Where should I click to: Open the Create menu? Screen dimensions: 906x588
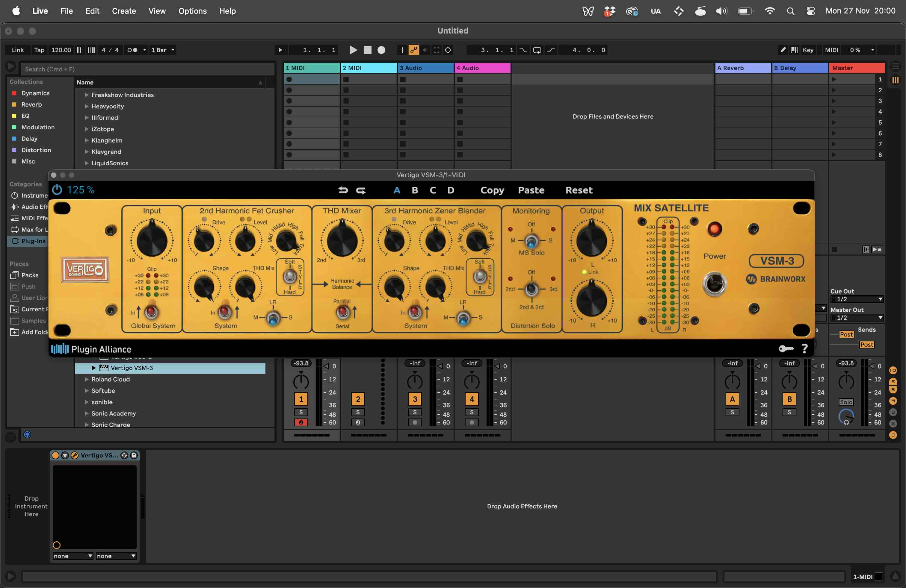[x=124, y=11]
